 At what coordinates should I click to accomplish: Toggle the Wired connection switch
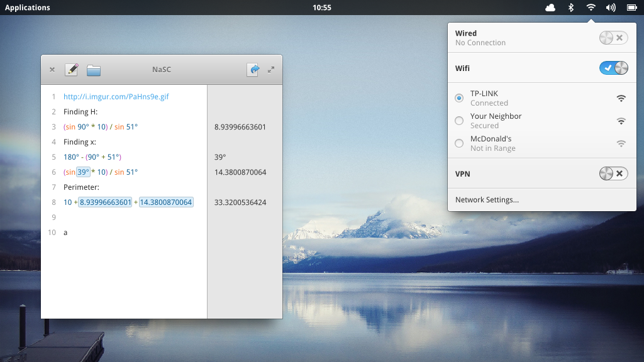coord(613,38)
